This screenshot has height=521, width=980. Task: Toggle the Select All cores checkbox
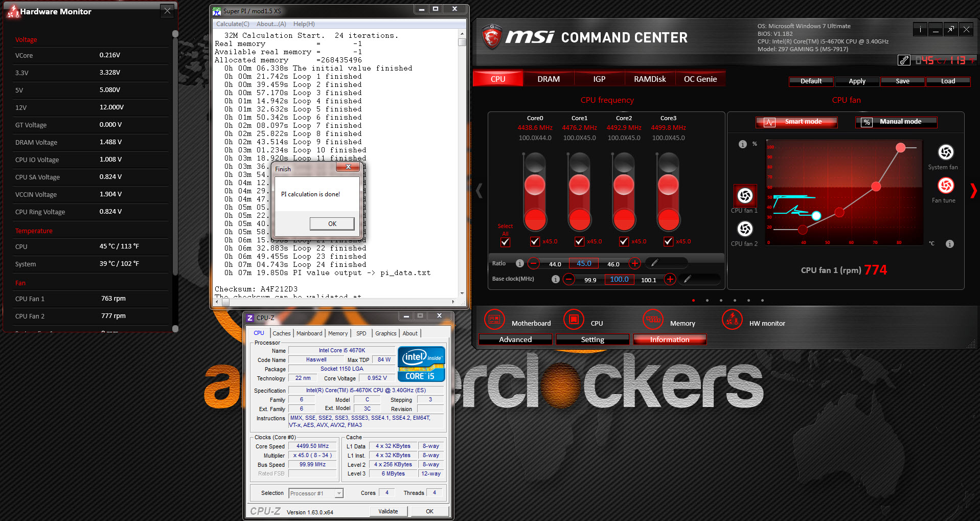tap(505, 242)
